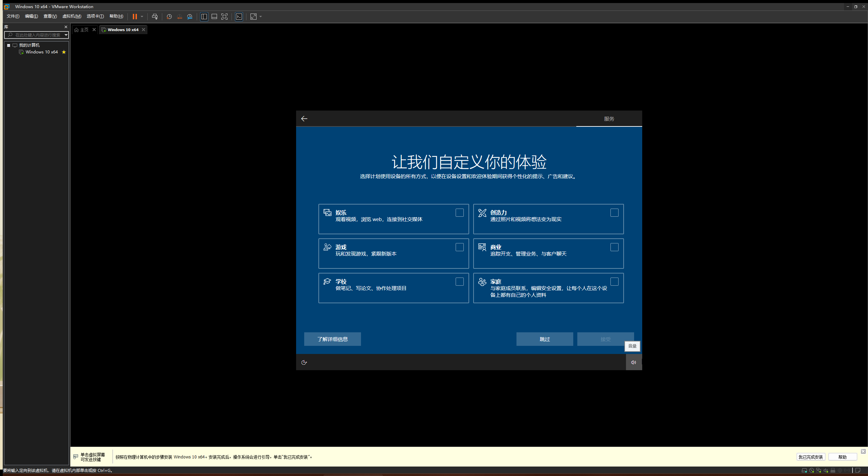Switch to the 主页 tab

coord(84,29)
